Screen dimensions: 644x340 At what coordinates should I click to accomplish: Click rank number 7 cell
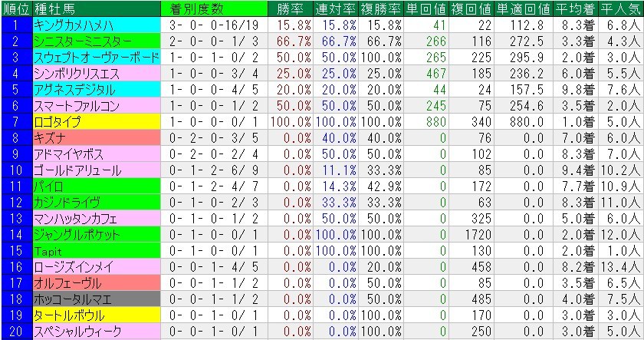16,122
